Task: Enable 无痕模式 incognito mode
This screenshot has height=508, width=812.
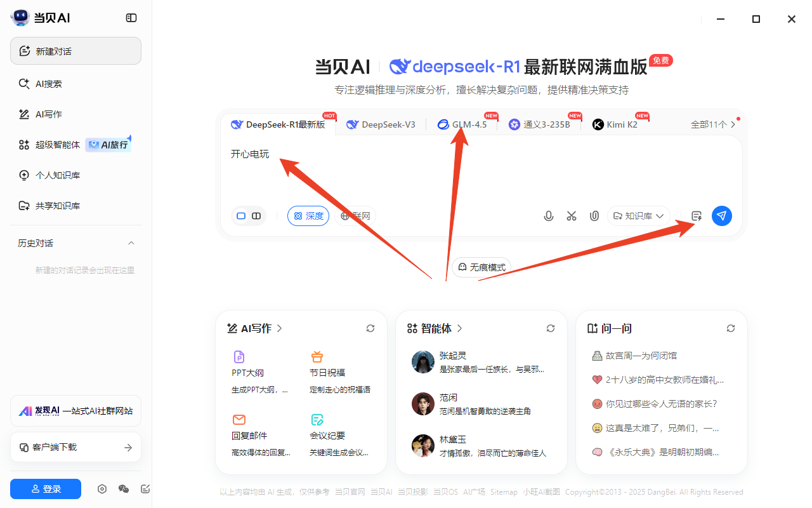Action: click(481, 267)
